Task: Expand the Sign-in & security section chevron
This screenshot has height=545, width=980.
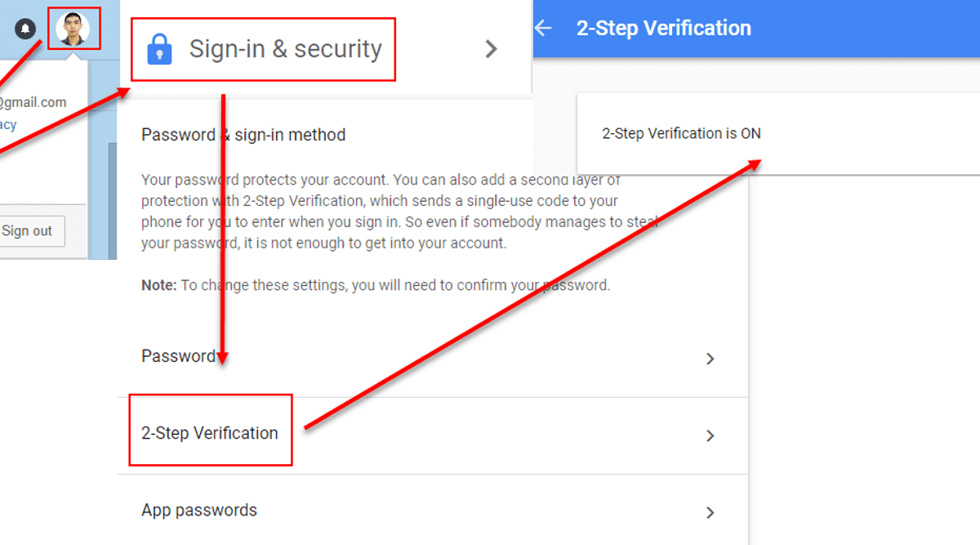Action: pyautogui.click(x=491, y=49)
